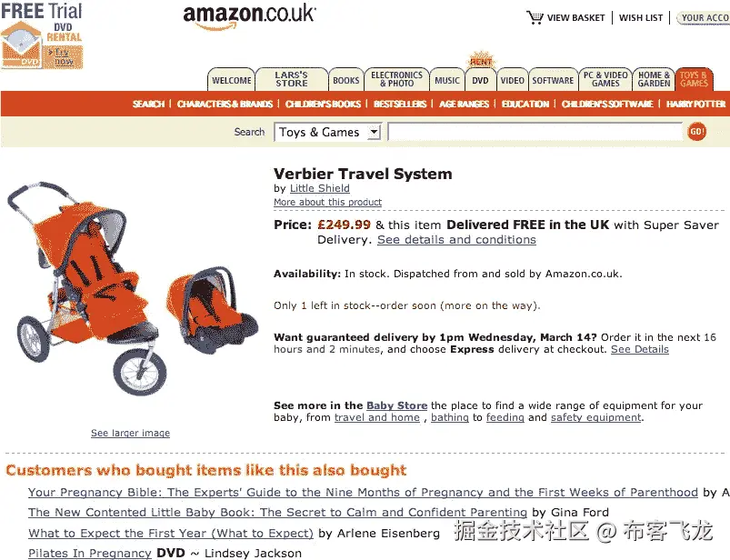Open the amazon.co.uk logo homepage
This screenshot has height=560, width=730.
(x=249, y=16)
